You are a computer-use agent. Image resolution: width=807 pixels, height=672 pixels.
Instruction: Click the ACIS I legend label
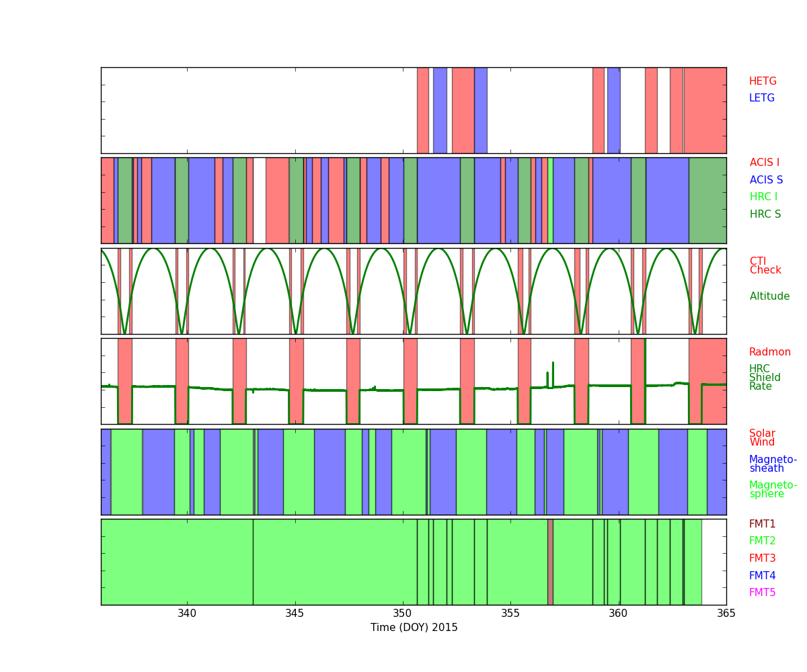765,163
